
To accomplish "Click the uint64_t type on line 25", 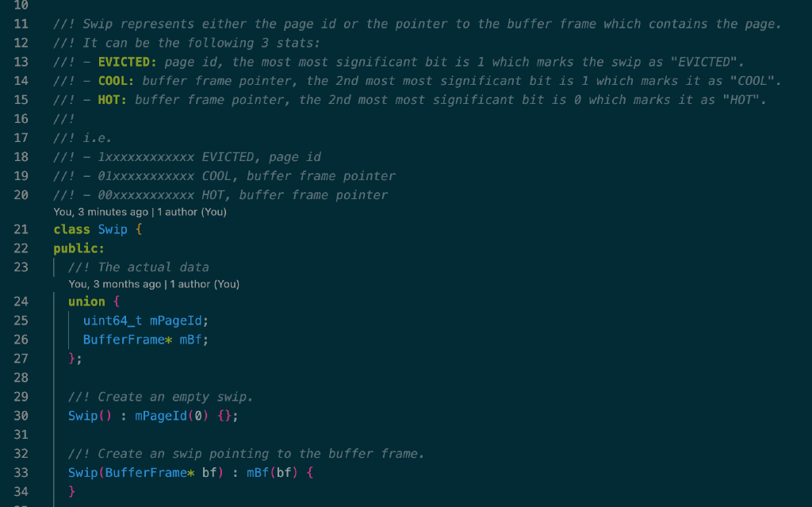I will [x=113, y=321].
